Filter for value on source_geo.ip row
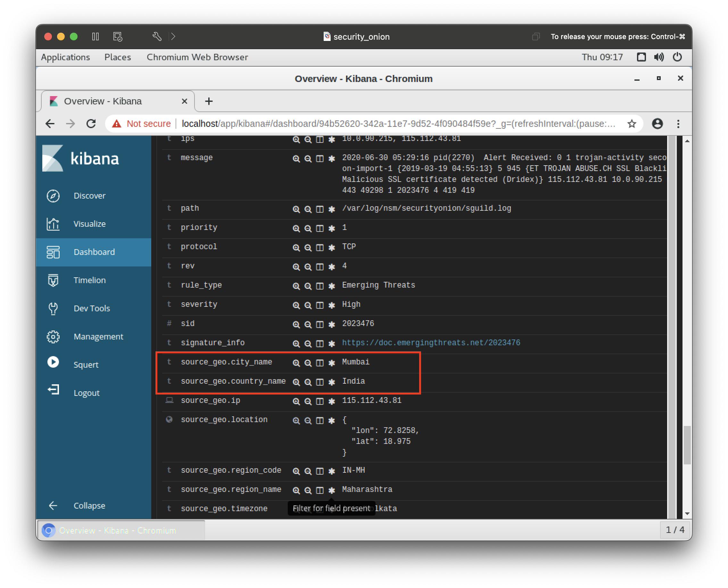Viewport: 728px width, 588px height. 296,402
